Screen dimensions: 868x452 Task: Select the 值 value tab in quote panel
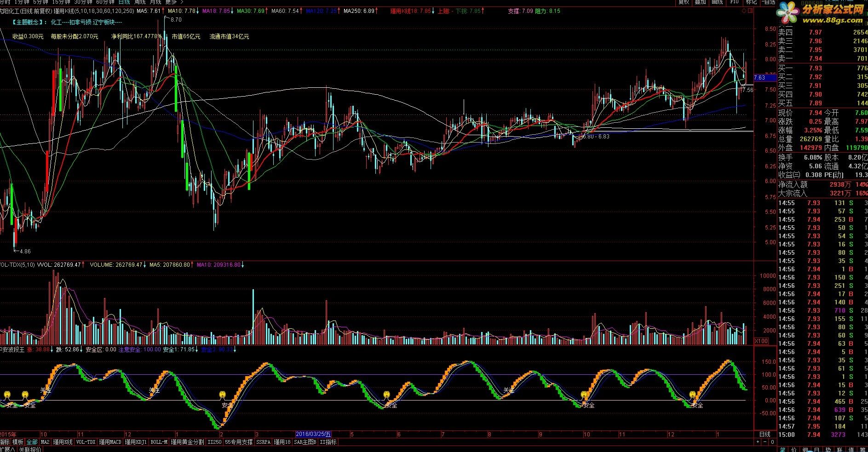click(x=851, y=449)
